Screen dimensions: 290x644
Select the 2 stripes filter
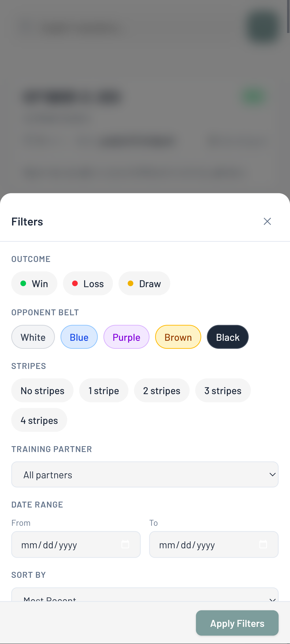coord(162,390)
